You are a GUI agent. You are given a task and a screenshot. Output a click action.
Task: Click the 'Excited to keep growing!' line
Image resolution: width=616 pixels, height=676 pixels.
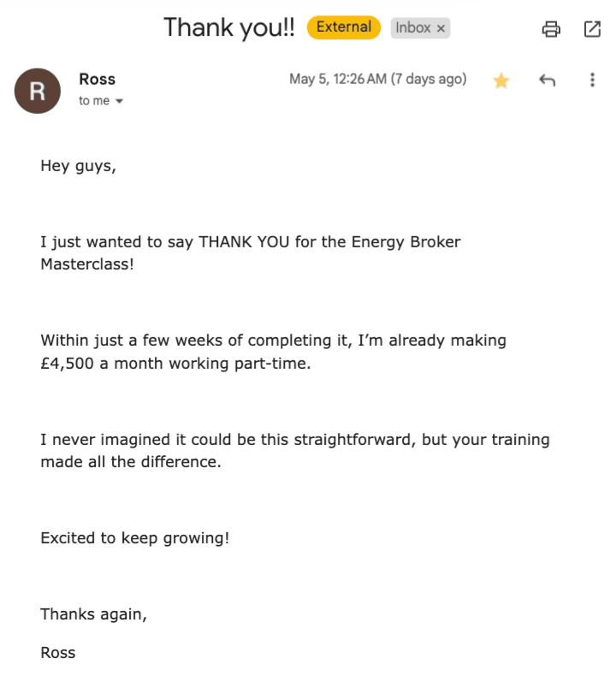(134, 538)
